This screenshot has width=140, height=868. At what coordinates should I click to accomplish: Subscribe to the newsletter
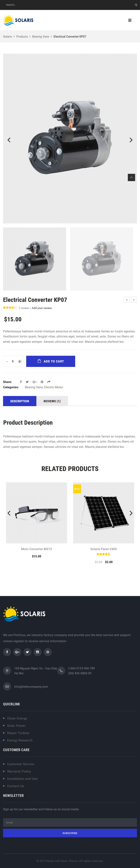point(70,833)
